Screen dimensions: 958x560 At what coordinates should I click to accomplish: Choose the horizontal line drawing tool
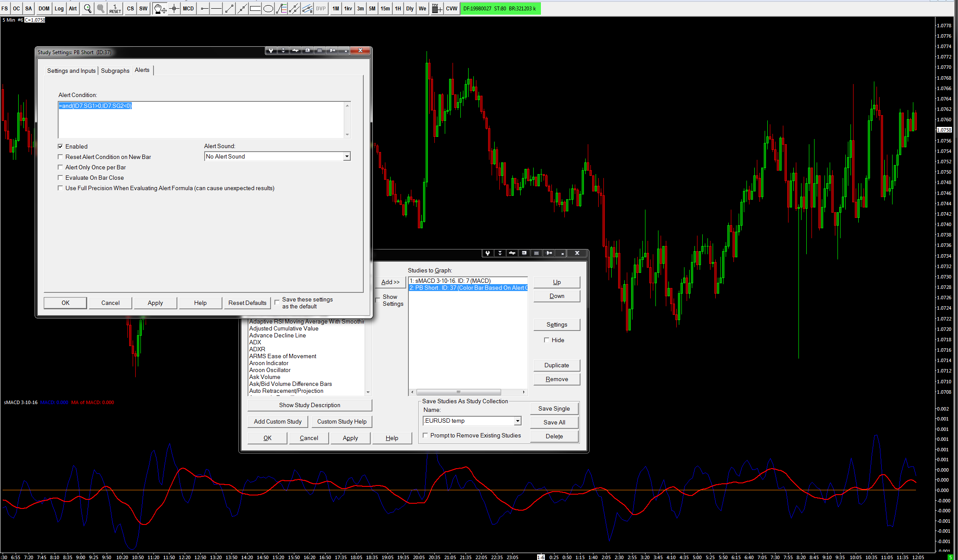tap(216, 8)
